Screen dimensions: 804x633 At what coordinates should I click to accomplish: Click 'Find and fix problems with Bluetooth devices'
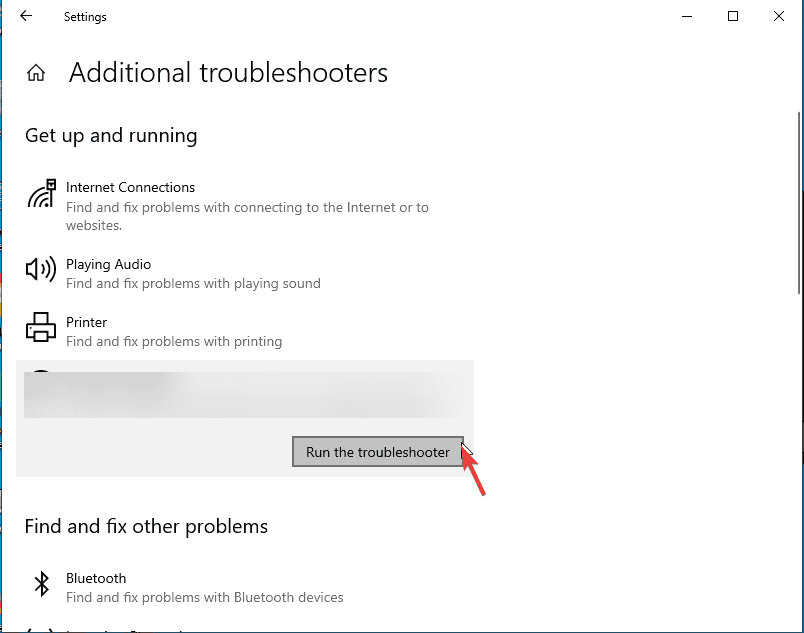coord(205,598)
